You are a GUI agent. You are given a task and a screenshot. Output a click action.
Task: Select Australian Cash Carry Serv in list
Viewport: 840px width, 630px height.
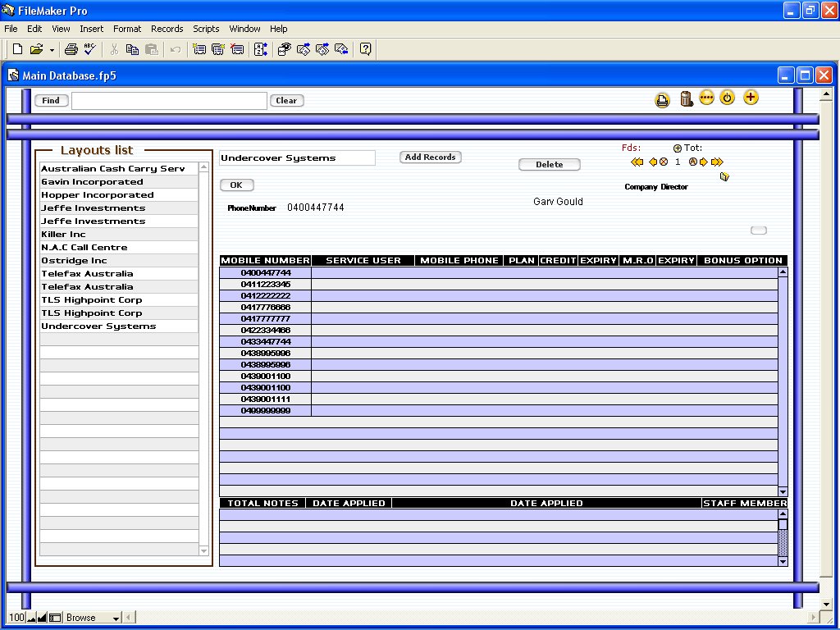coord(119,168)
